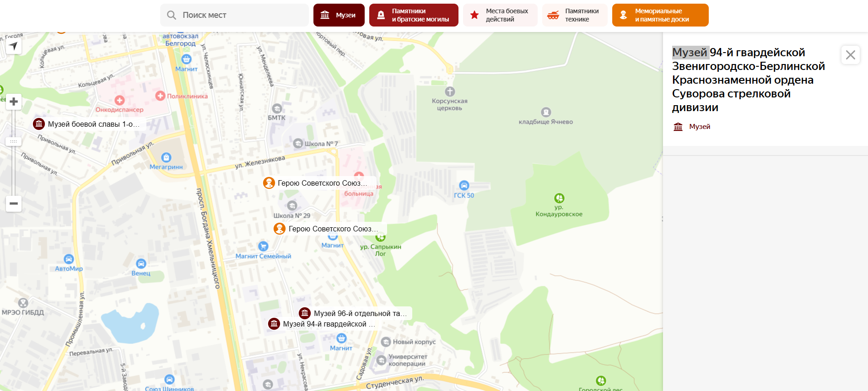Screen dimensions: 868x391
Task: Toggle Памятники и братские могилы filter
Action: 414,15
